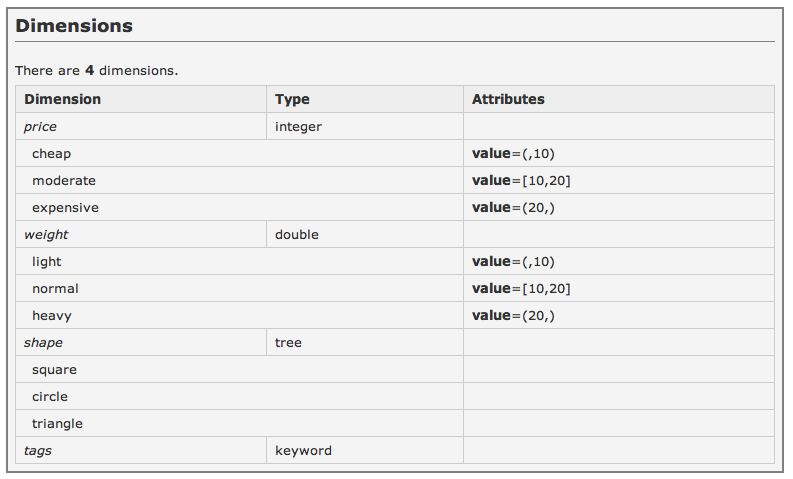Select the Attributes column header
This screenshot has width=793, height=479.
[619, 99]
